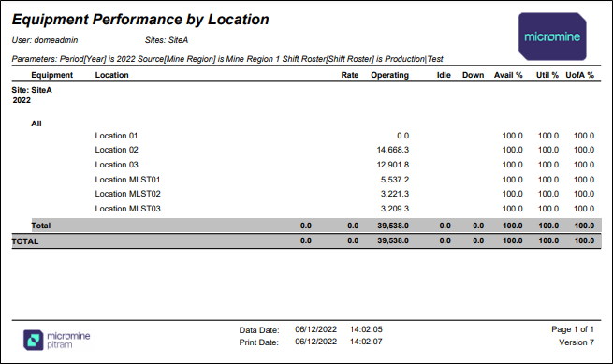Select the Location 02 row label
The height and width of the screenshot is (364, 613).
116,150
